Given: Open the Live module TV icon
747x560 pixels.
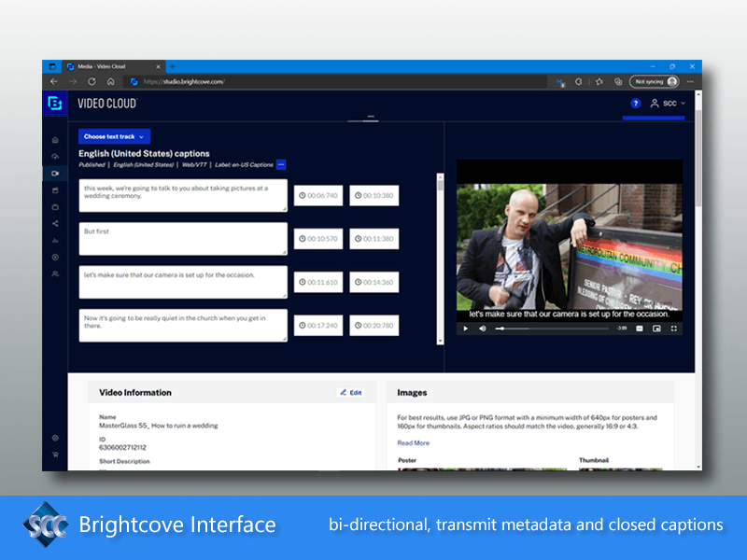Looking at the screenshot, I should pyautogui.click(x=55, y=207).
